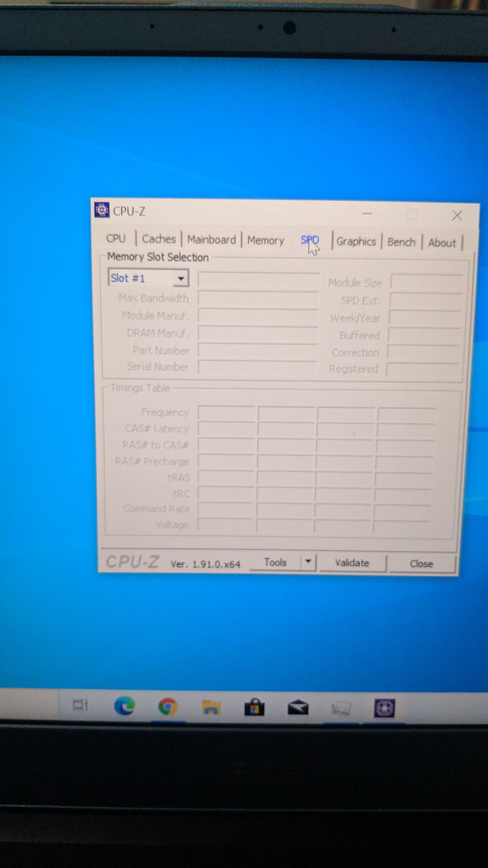Open Task View from the taskbar
Image resolution: width=488 pixels, height=868 pixels.
point(80,705)
